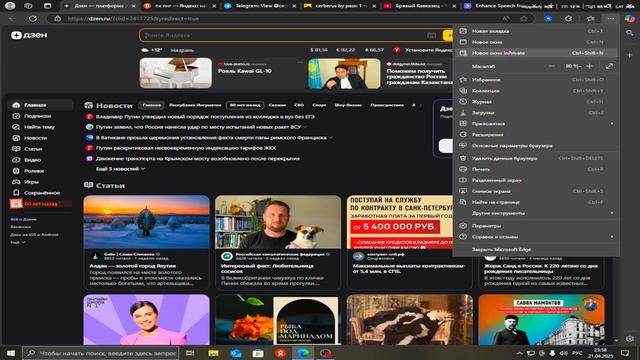Open 'Коллекции' in the Edge menu
This screenshot has height=360, width=640.
(x=536, y=91)
